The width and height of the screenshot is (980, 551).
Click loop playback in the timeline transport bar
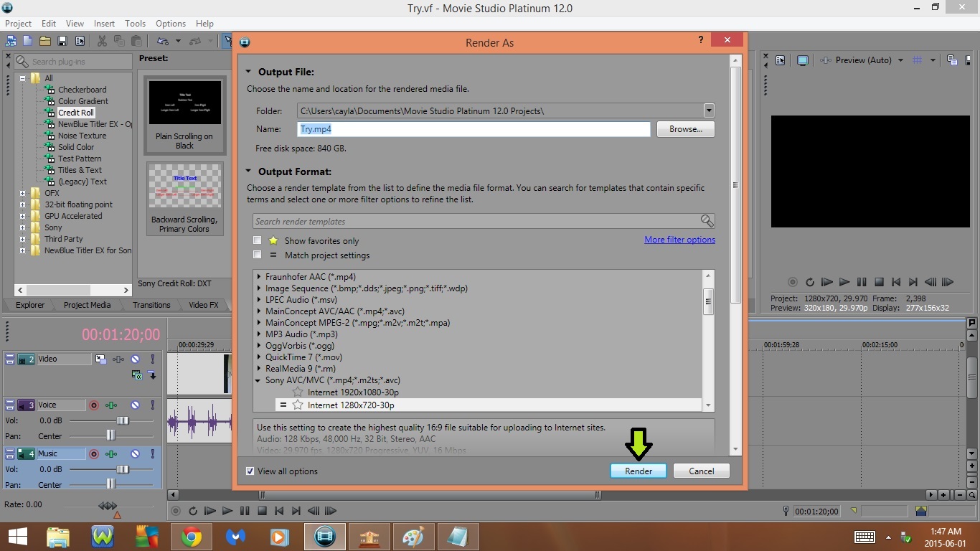[x=193, y=511]
